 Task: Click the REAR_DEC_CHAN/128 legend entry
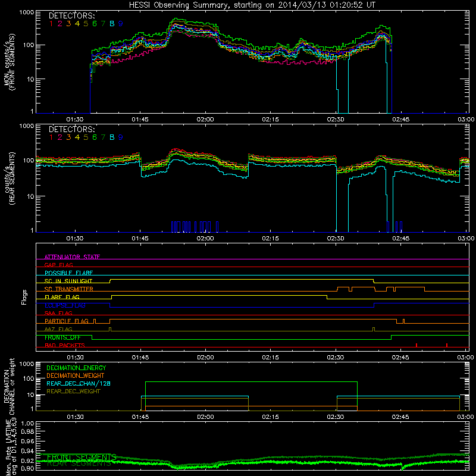[79, 383]
